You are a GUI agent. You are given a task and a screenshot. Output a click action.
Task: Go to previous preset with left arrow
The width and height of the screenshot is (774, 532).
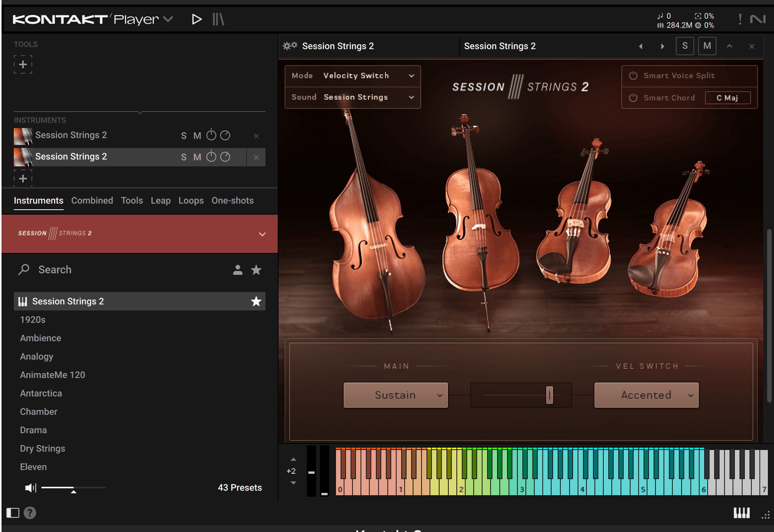641,46
